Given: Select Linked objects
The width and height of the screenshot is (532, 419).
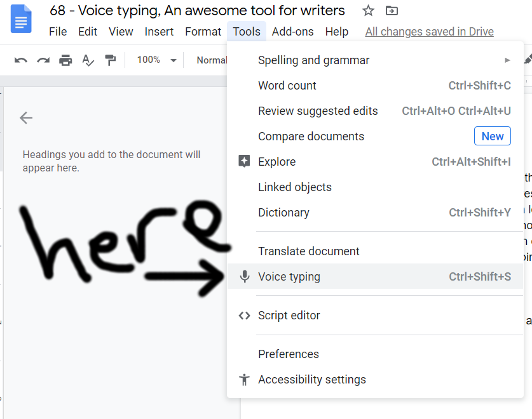Looking at the screenshot, I should (375, 187).
